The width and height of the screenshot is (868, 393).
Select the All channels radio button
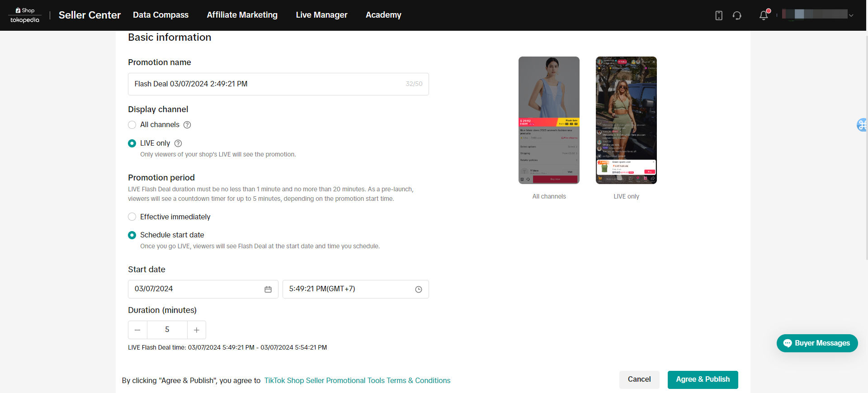click(132, 125)
